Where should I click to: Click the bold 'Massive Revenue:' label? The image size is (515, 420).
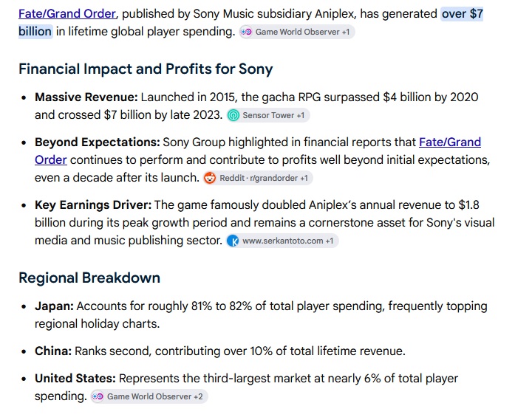[x=86, y=97]
